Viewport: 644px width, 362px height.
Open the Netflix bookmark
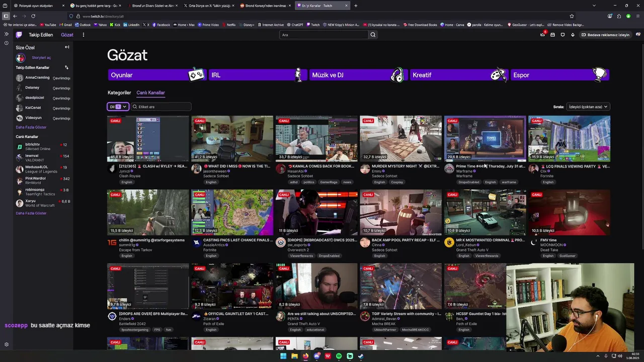click(229, 25)
